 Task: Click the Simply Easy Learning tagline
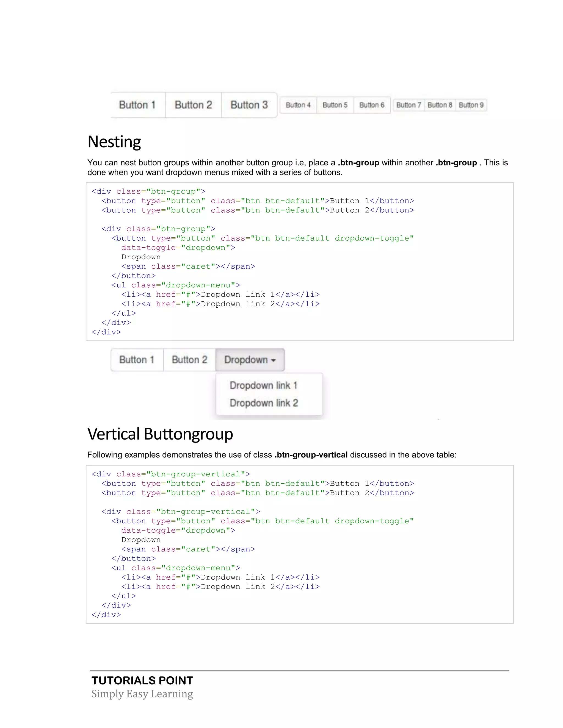142,694
